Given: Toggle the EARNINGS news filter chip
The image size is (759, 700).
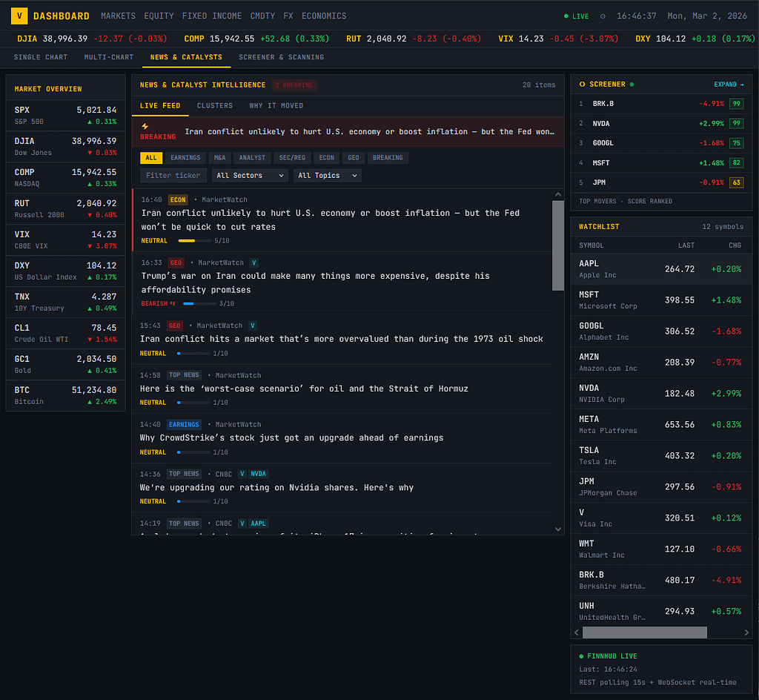Looking at the screenshot, I should click(185, 158).
